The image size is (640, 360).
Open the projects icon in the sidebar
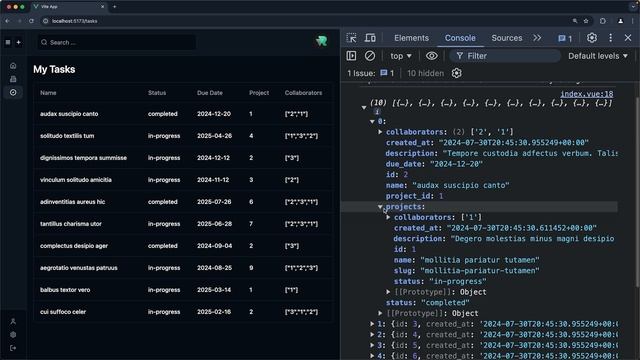pos(13,79)
